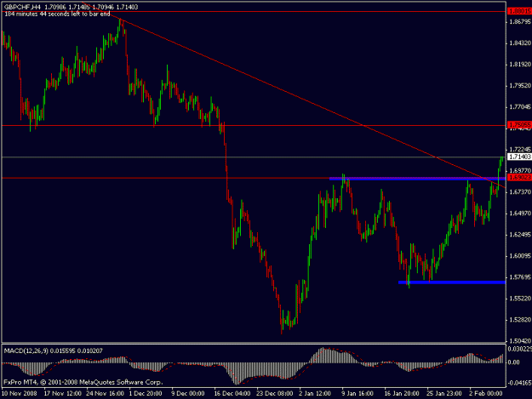Click the 10 Nov 2008 date label
This screenshot has height=399, width=532.
click(19, 394)
